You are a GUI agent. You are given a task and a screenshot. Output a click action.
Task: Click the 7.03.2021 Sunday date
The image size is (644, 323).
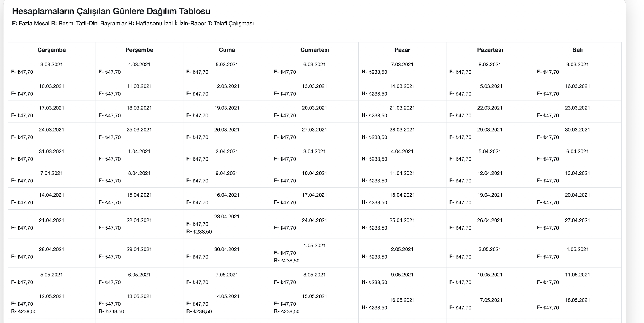click(402, 65)
